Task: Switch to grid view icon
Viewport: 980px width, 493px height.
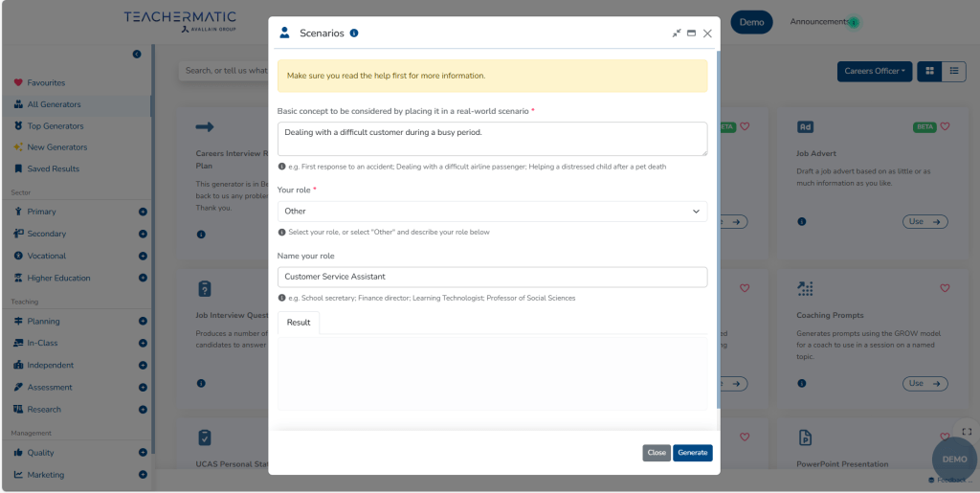Action: pyautogui.click(x=929, y=71)
